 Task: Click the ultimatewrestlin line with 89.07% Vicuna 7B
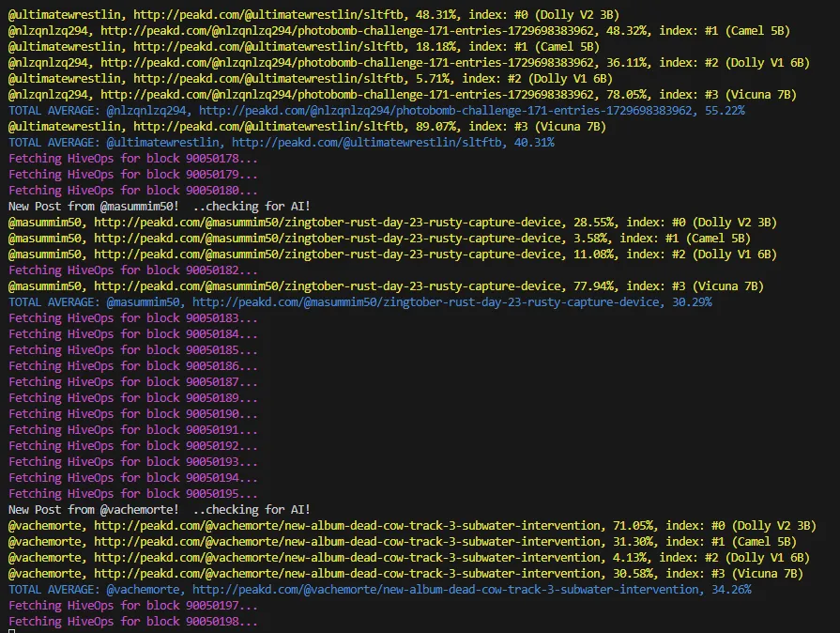tap(307, 127)
